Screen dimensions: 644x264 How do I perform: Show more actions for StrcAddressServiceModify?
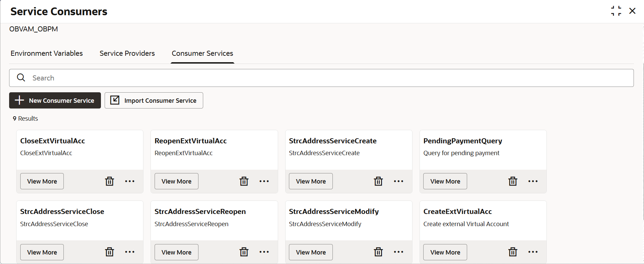[x=399, y=252]
